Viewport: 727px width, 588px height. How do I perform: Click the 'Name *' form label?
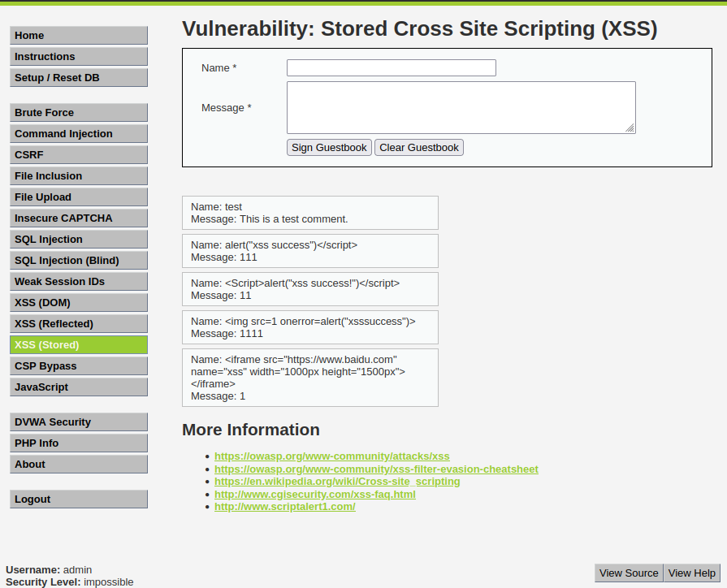tap(219, 67)
